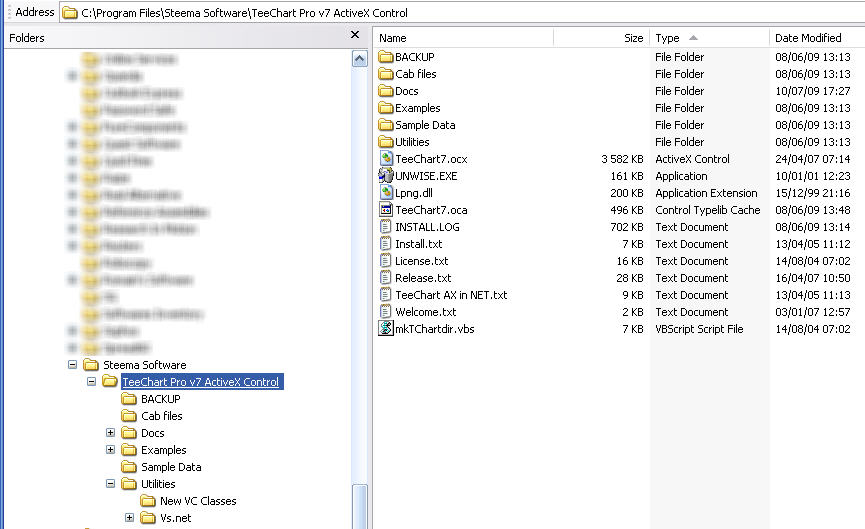Click the Lpng.dll file icon
The width and height of the screenshot is (865, 529).
pos(386,193)
